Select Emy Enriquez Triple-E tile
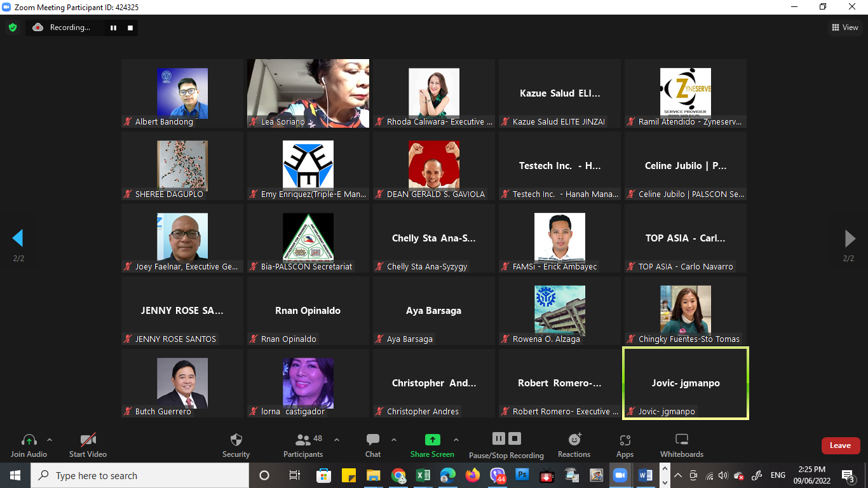 308,166
